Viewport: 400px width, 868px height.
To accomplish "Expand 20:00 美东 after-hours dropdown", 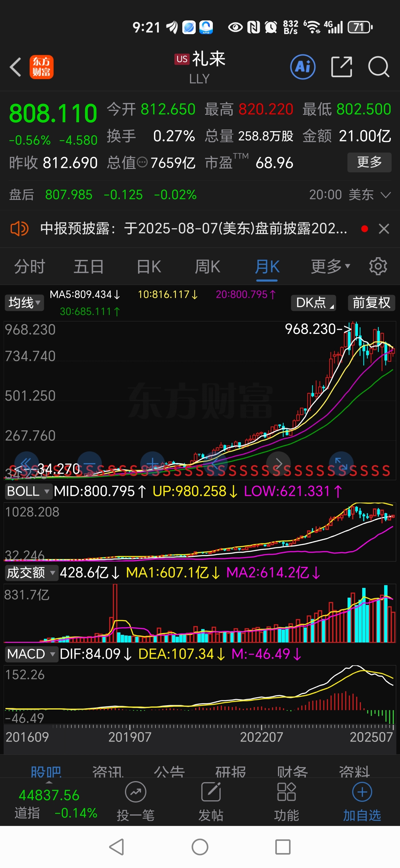I will (x=350, y=195).
